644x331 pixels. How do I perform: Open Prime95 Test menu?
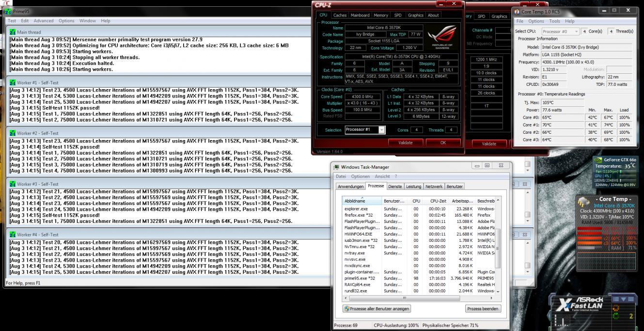[12, 21]
